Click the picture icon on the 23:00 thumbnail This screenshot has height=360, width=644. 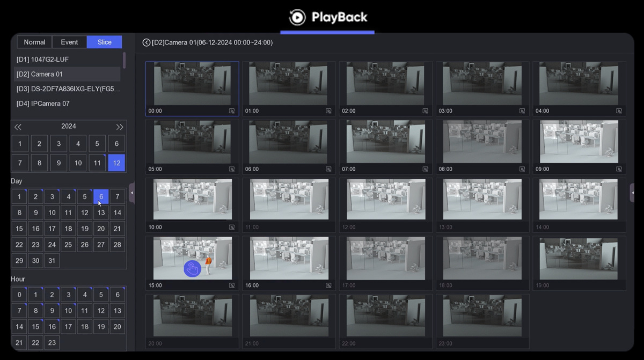[521, 343]
